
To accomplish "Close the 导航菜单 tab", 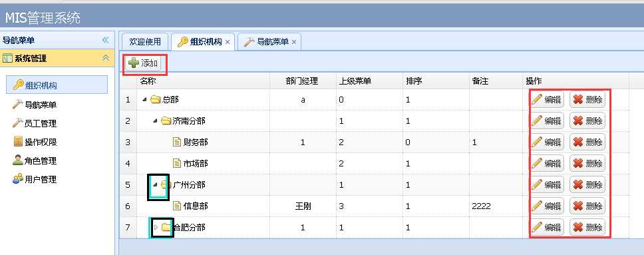I will tap(293, 42).
